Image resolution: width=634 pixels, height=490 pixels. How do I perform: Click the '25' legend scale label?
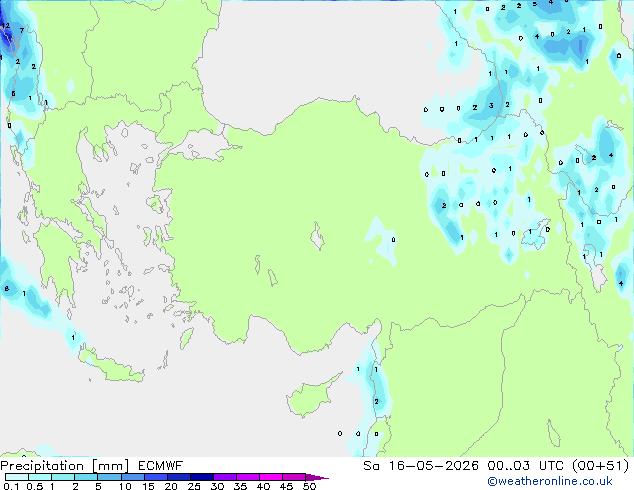(194, 486)
